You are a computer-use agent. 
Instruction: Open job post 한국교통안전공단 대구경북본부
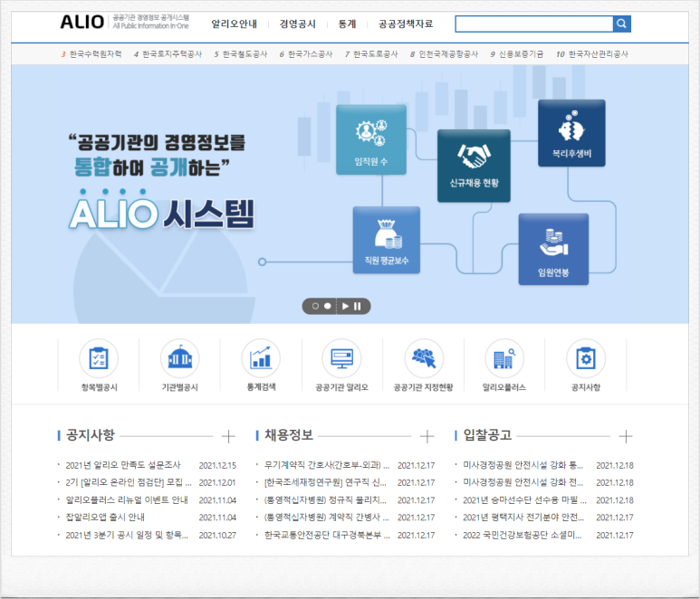coord(327,535)
